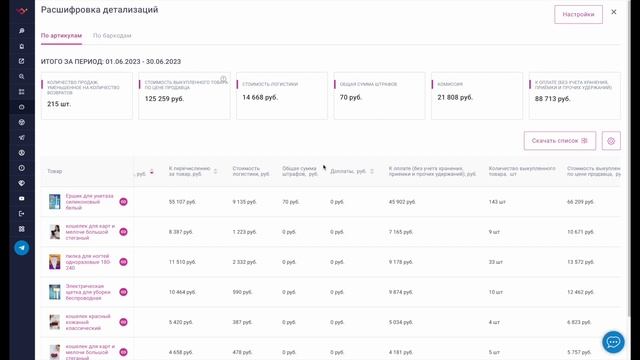Click the 143 шт quantity cell
The height and width of the screenshot is (360, 640).
(x=497, y=202)
